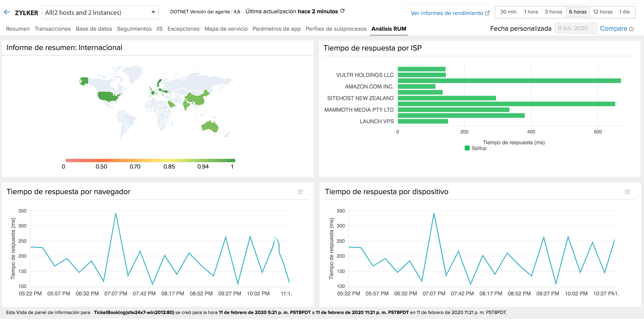The image size is (644, 322).
Task: Open the Excepciones tab
Action: 183,29
